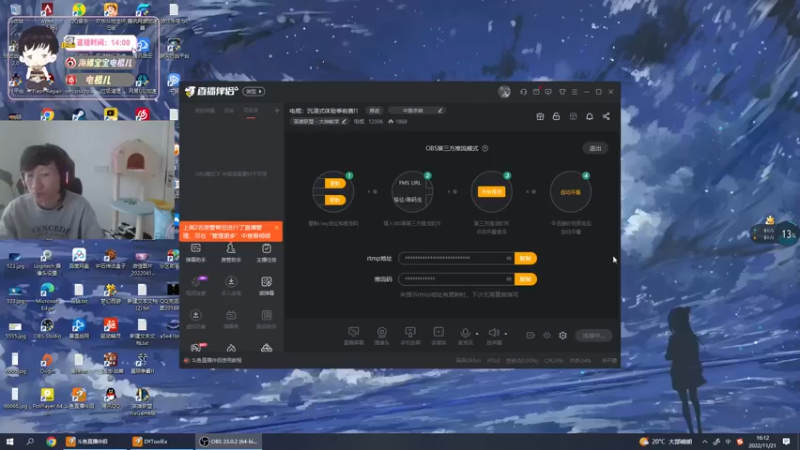
Task: Open the hamburger menu in title bar
Action: (574, 92)
